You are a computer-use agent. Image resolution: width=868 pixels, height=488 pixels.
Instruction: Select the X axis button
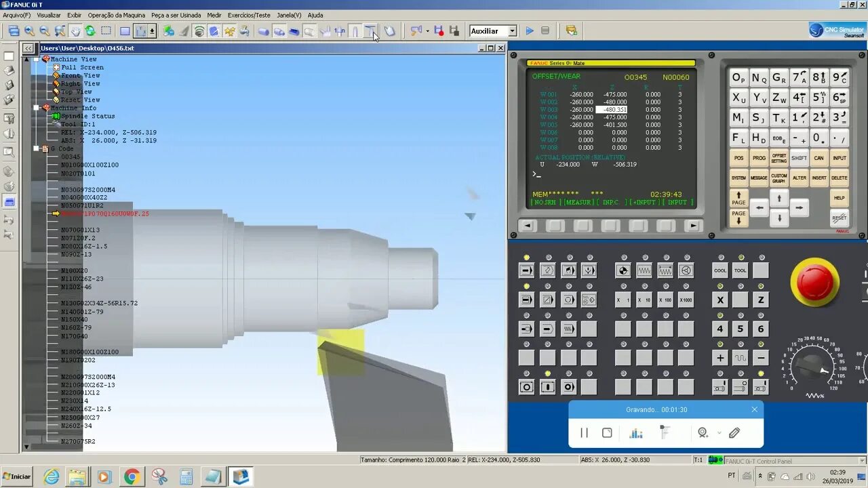[720, 300]
